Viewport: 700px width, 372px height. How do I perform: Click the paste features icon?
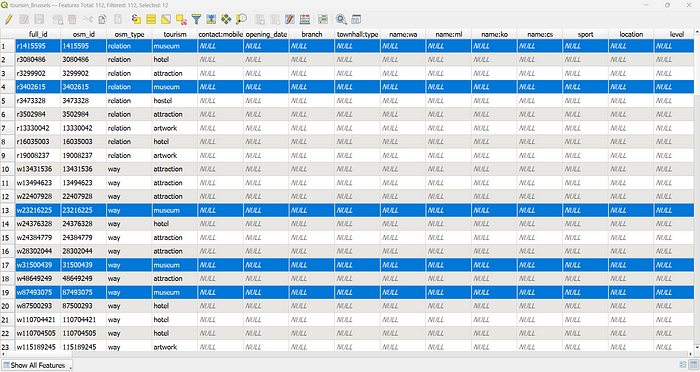117,19
